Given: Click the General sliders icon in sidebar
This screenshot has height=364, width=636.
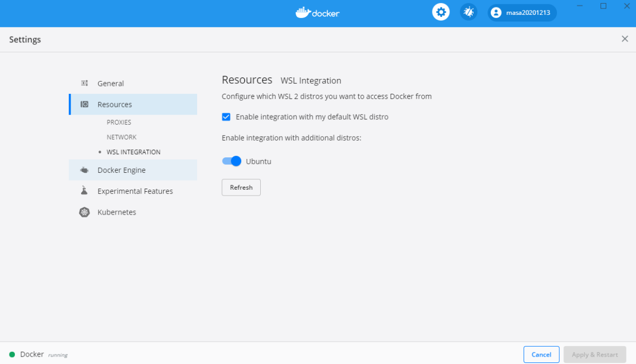Looking at the screenshot, I should [x=84, y=83].
